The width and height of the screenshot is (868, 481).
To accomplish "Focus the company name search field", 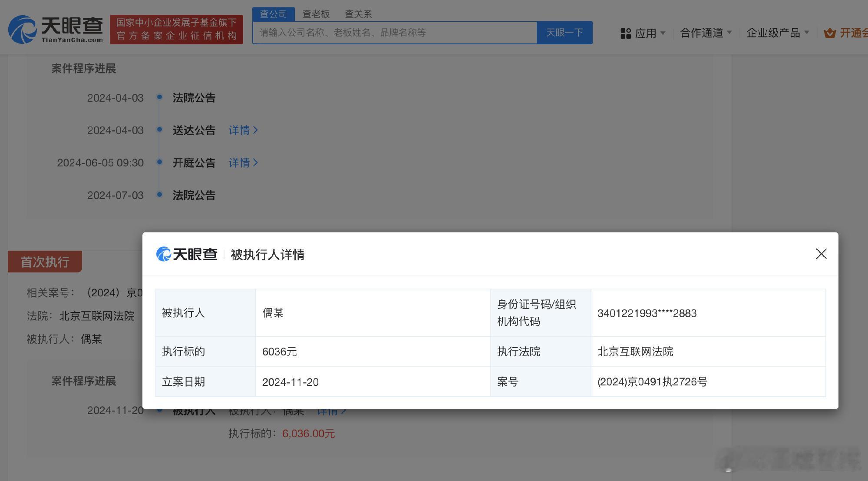I will [395, 33].
